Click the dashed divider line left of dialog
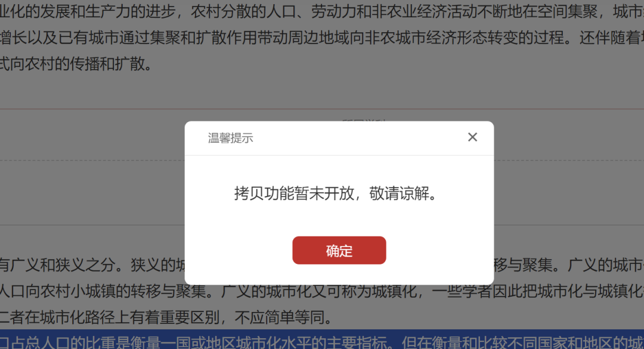The image size is (644, 349). [x=92, y=160]
